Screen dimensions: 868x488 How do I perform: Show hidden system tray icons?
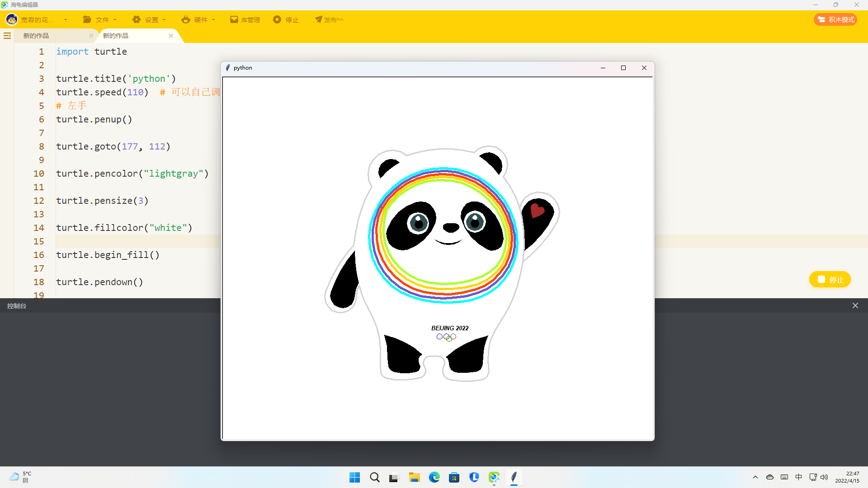(755, 477)
